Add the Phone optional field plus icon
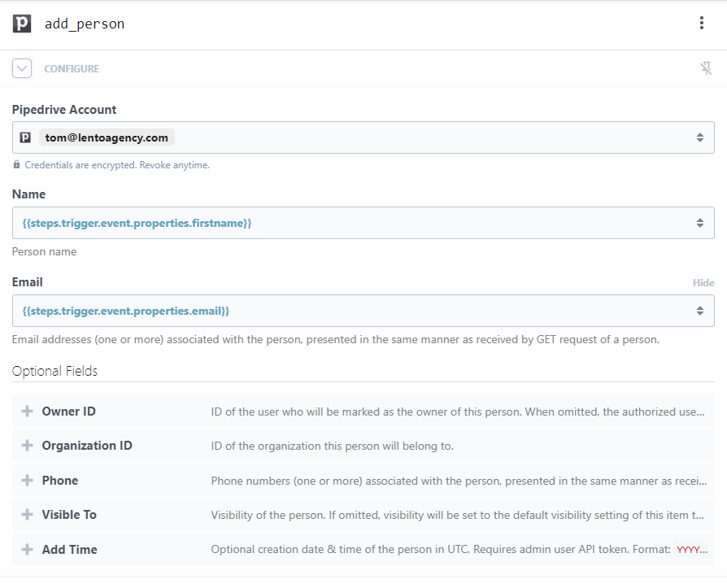The width and height of the screenshot is (727, 588). (x=28, y=480)
